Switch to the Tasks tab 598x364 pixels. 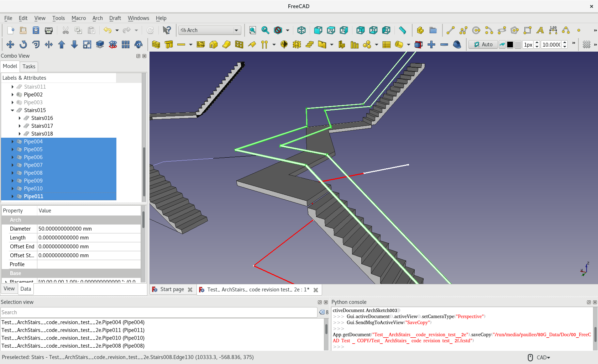click(29, 67)
